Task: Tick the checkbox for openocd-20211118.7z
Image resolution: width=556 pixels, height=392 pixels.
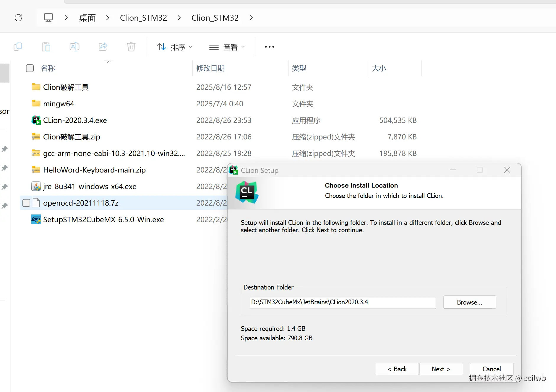Action: (26, 203)
